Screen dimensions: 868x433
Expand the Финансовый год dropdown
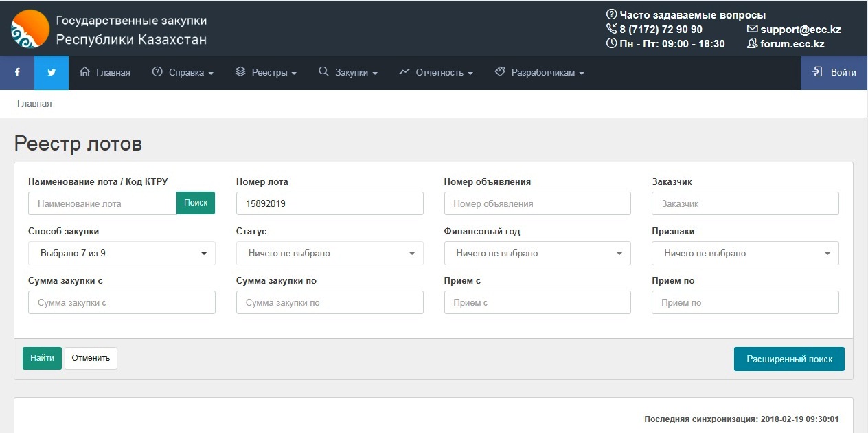pyautogui.click(x=537, y=254)
